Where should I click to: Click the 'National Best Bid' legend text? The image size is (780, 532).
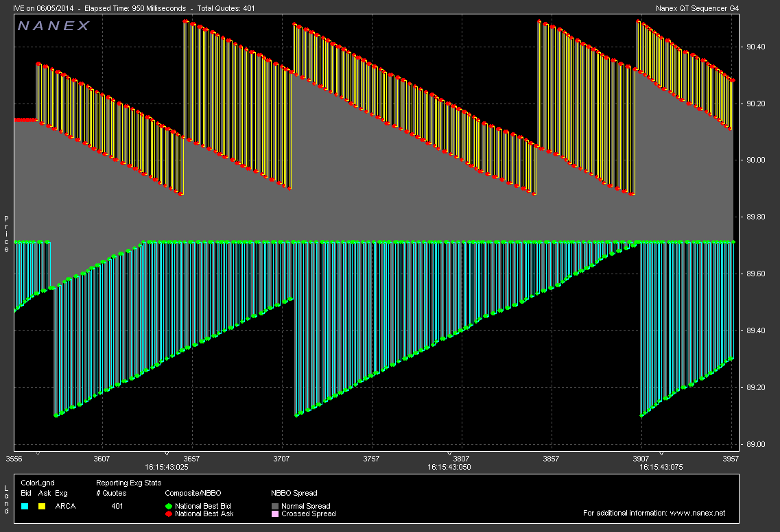click(203, 506)
